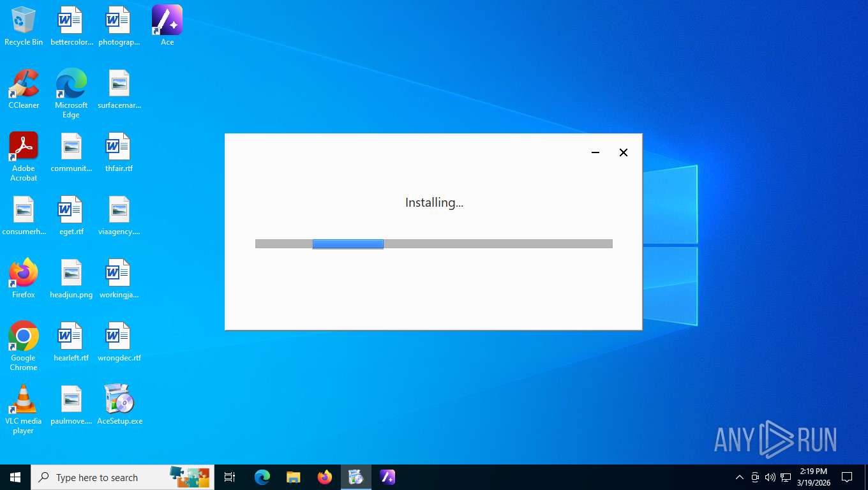The image size is (868, 490).
Task: Select the viaagency image file icon
Action: tap(119, 216)
